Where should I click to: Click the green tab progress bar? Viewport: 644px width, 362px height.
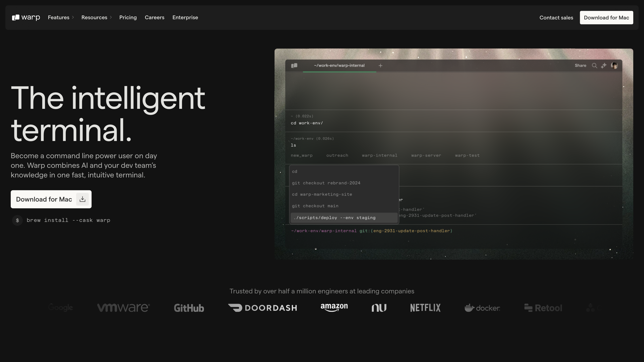[x=339, y=72]
